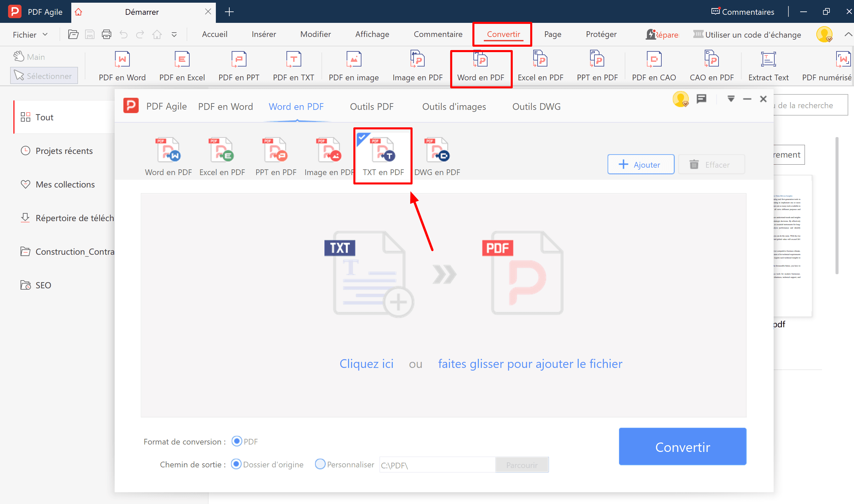Click the Ajouter button

(x=640, y=164)
